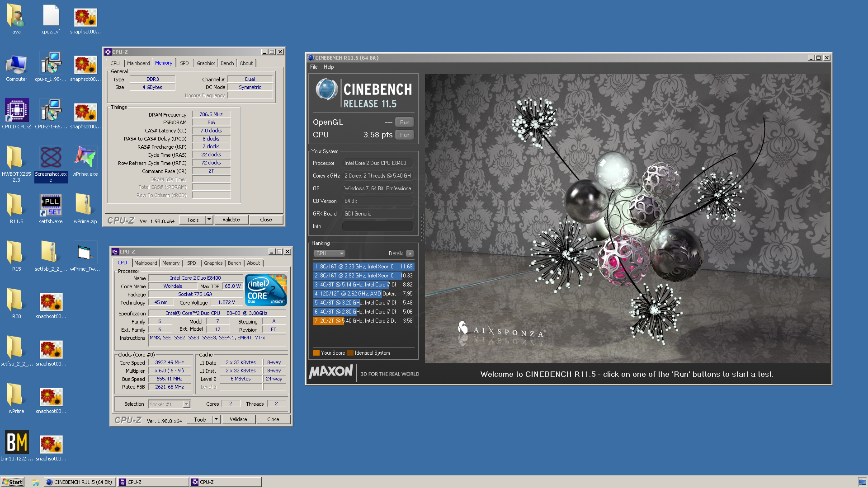
Task: Open the File menu in Cinebench
Action: tap(314, 67)
